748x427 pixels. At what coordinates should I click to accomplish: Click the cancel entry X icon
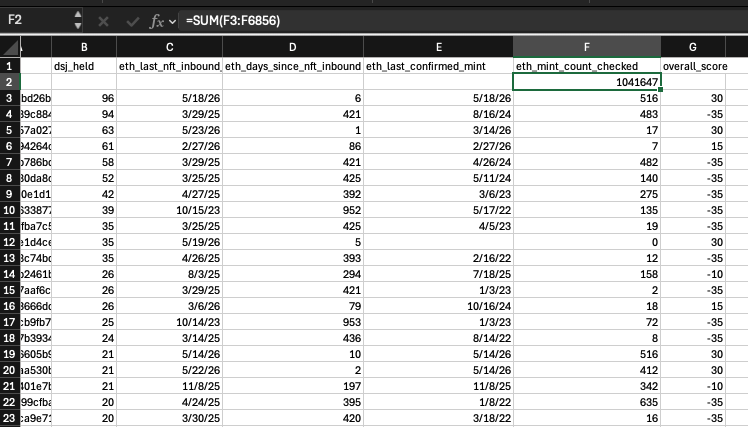click(x=103, y=21)
